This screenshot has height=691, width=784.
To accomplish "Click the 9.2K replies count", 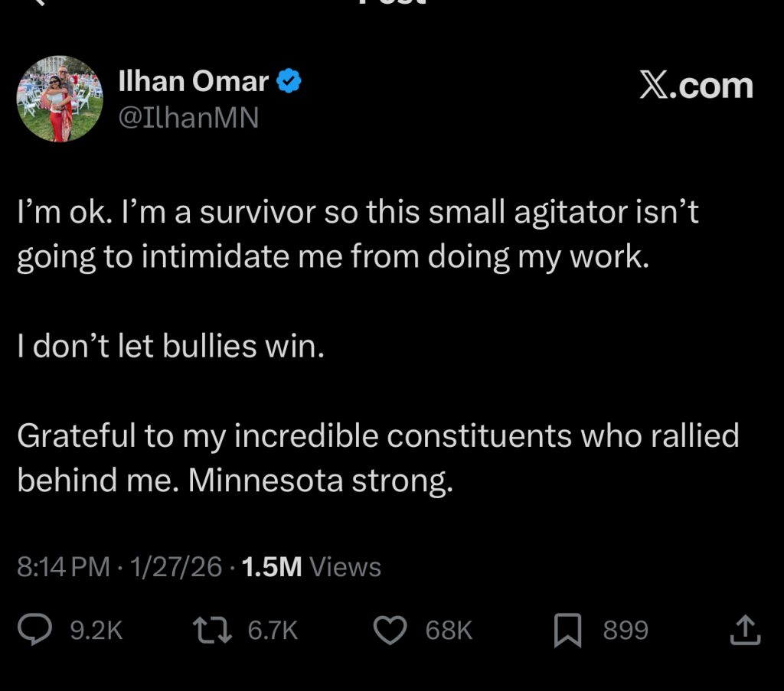I will click(x=96, y=631).
